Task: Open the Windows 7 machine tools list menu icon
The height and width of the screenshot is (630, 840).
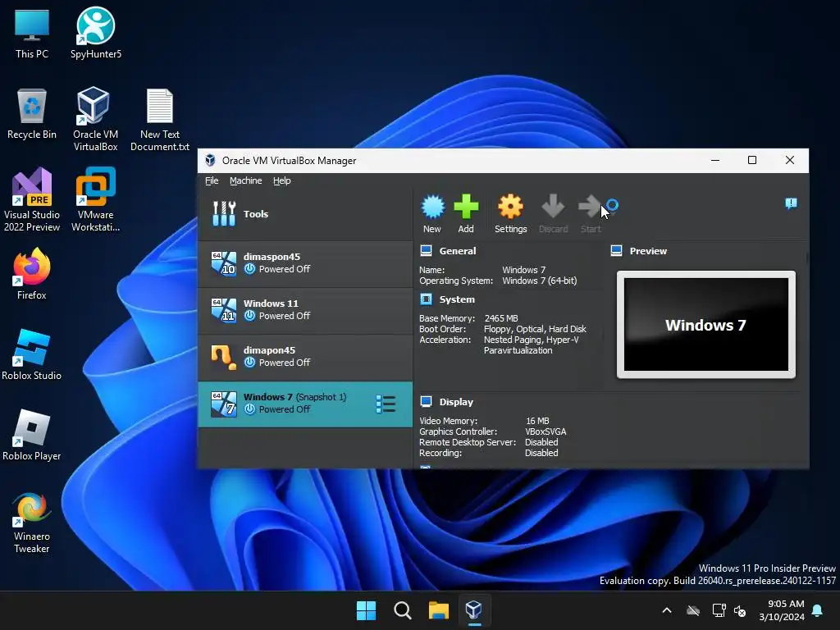Action: (386, 404)
